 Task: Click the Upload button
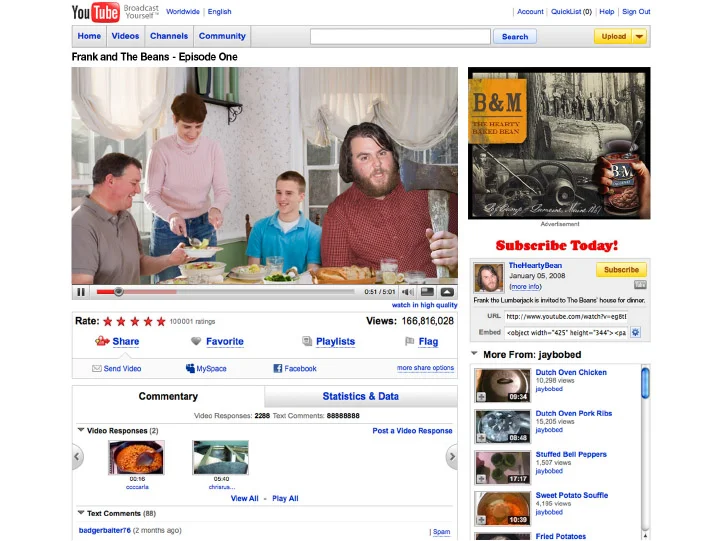pos(614,36)
